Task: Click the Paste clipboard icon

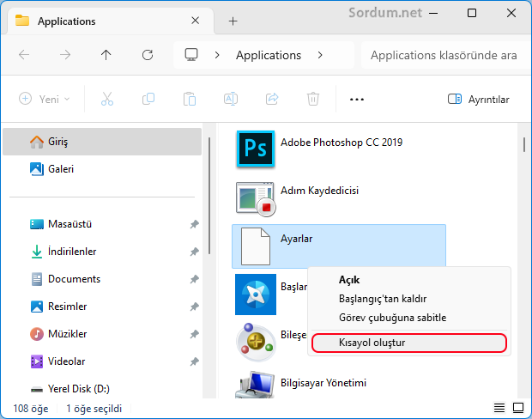Action: pos(190,99)
